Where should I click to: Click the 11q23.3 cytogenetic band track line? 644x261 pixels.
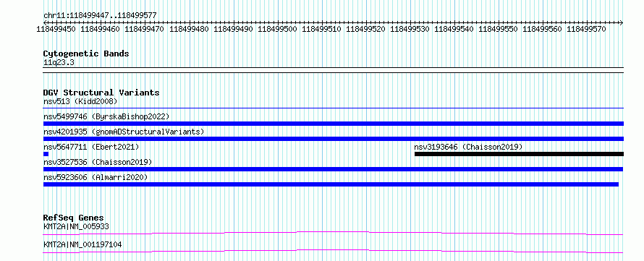[x=333, y=69]
